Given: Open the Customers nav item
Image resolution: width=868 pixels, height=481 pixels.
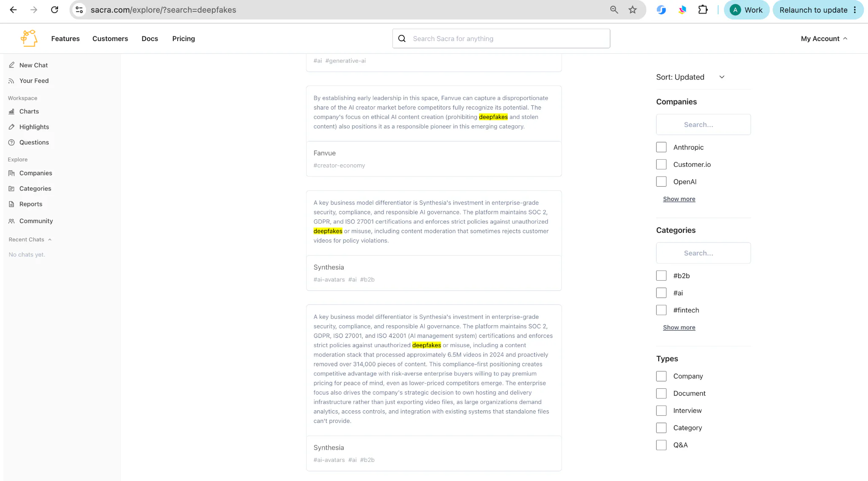Looking at the screenshot, I should (110, 39).
